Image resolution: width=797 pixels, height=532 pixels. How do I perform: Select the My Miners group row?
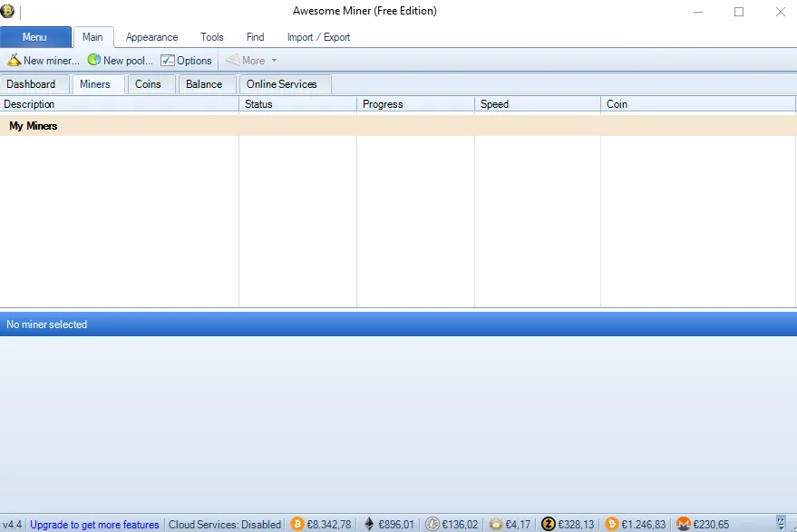point(399,125)
